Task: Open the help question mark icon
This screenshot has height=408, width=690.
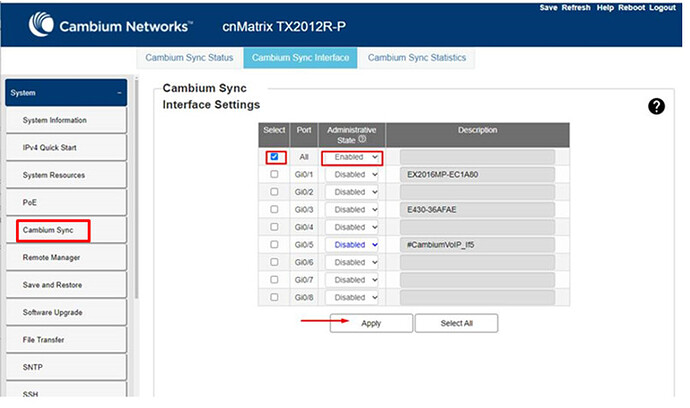Action: click(656, 106)
